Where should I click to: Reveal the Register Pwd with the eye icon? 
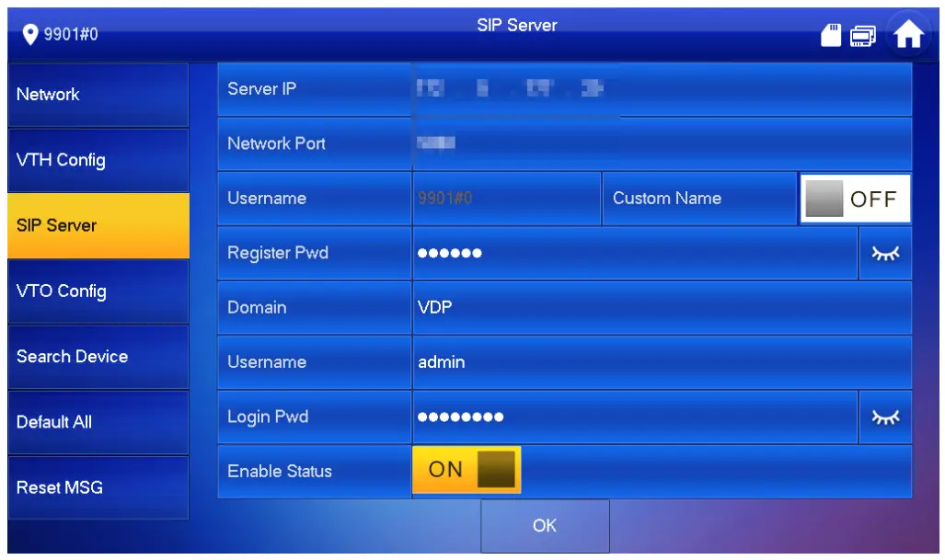(x=885, y=253)
